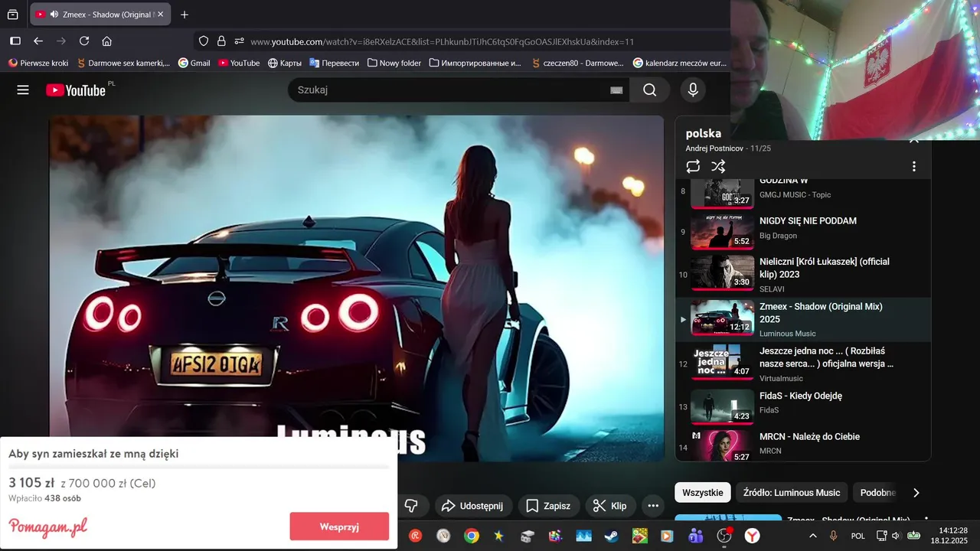Open Microsoft Teams from taskbar
Screen dimensions: 980x551
(x=695, y=536)
